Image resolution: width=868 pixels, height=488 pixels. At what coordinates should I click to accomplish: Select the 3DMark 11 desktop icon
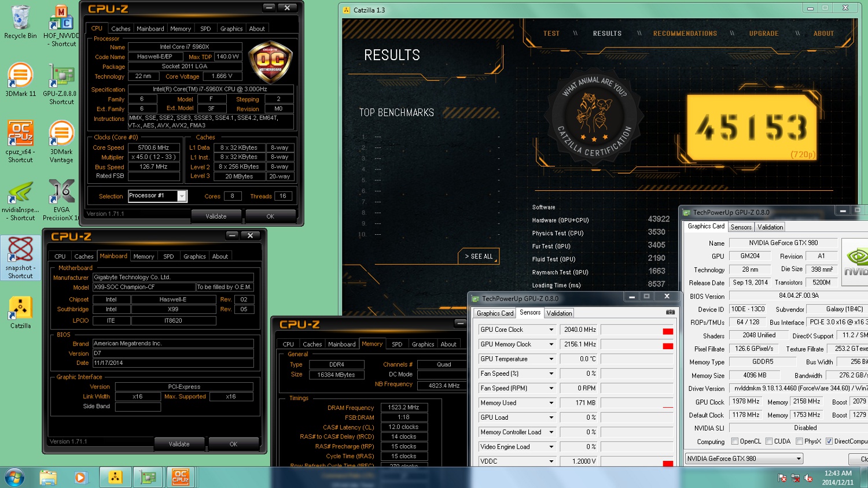pyautogui.click(x=20, y=79)
